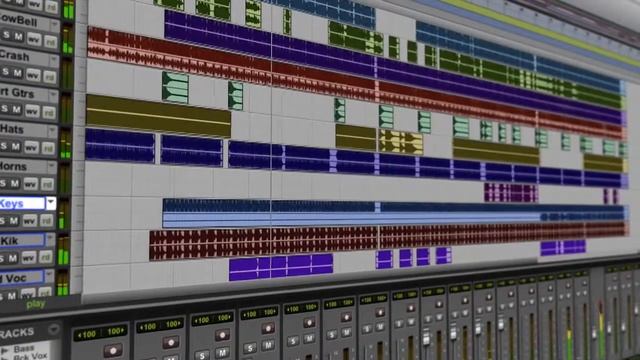The height and width of the screenshot is (360, 640).
Task: Select the Keys track name field
Action: (x=22, y=203)
